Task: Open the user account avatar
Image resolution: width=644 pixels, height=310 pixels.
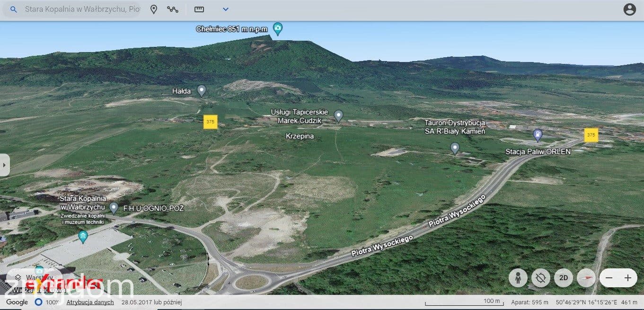Action: 630,9
